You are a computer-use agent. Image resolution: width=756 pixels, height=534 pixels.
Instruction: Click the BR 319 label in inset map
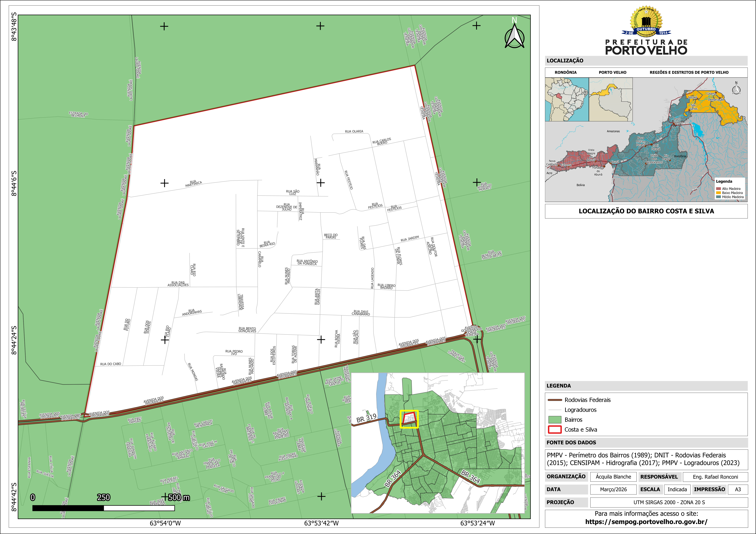pyautogui.click(x=366, y=418)
